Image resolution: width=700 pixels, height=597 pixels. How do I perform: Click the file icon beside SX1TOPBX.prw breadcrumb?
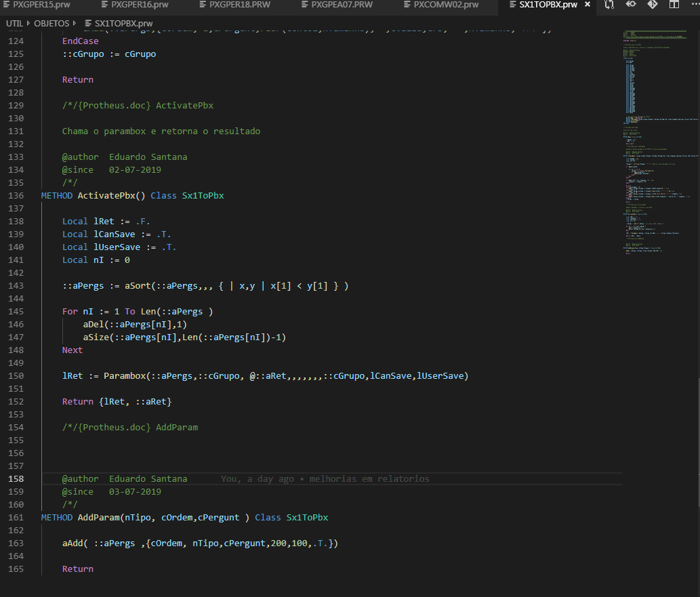coord(89,22)
